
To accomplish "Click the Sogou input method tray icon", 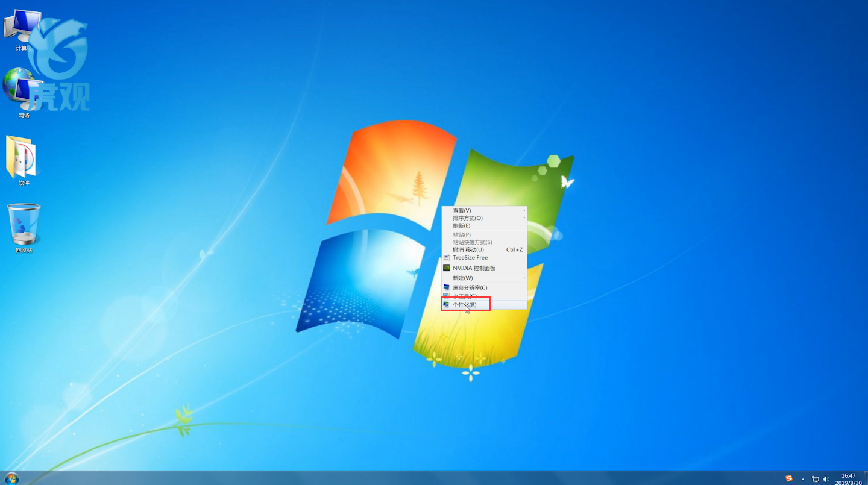I will (x=789, y=478).
